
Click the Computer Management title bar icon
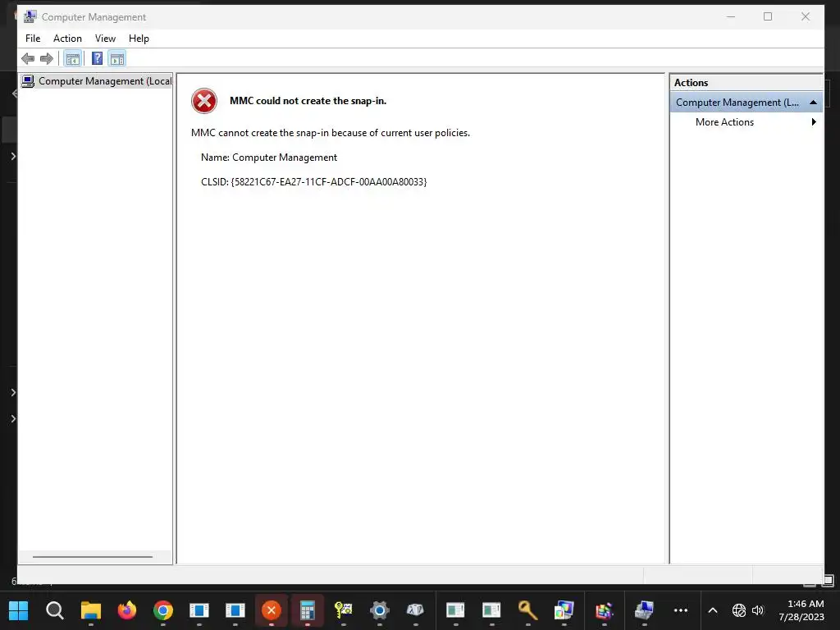30,16
